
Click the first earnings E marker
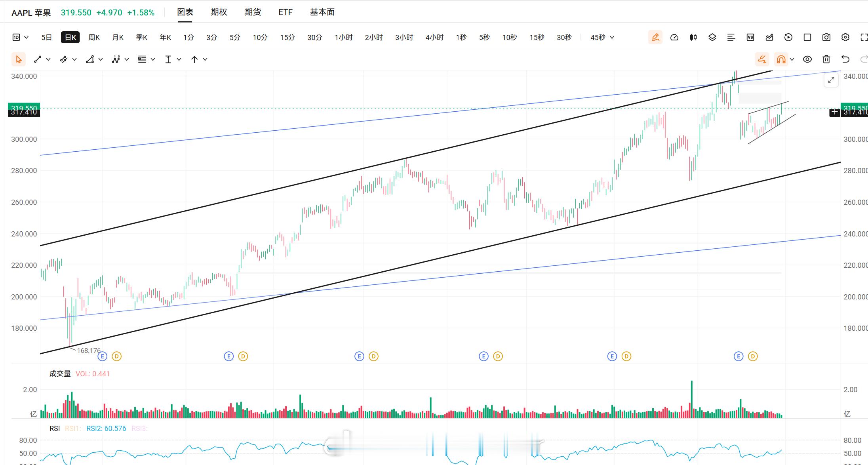102,356
